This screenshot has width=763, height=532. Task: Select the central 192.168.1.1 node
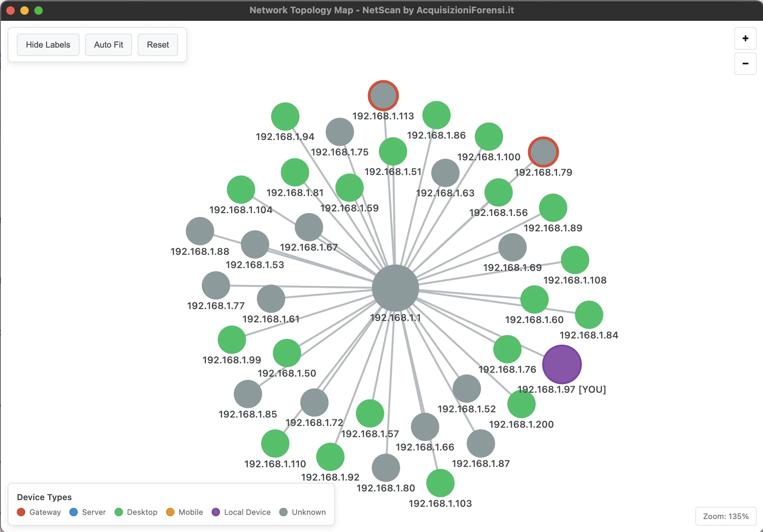[x=396, y=288]
